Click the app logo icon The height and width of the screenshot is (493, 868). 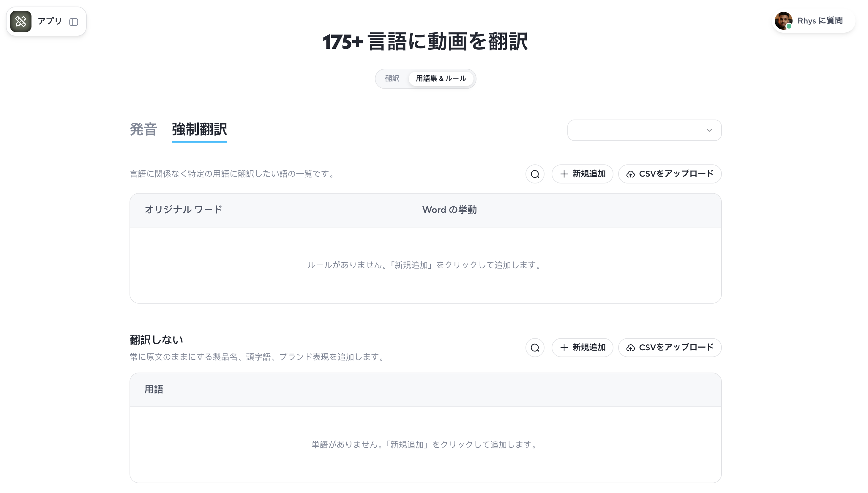tap(20, 21)
